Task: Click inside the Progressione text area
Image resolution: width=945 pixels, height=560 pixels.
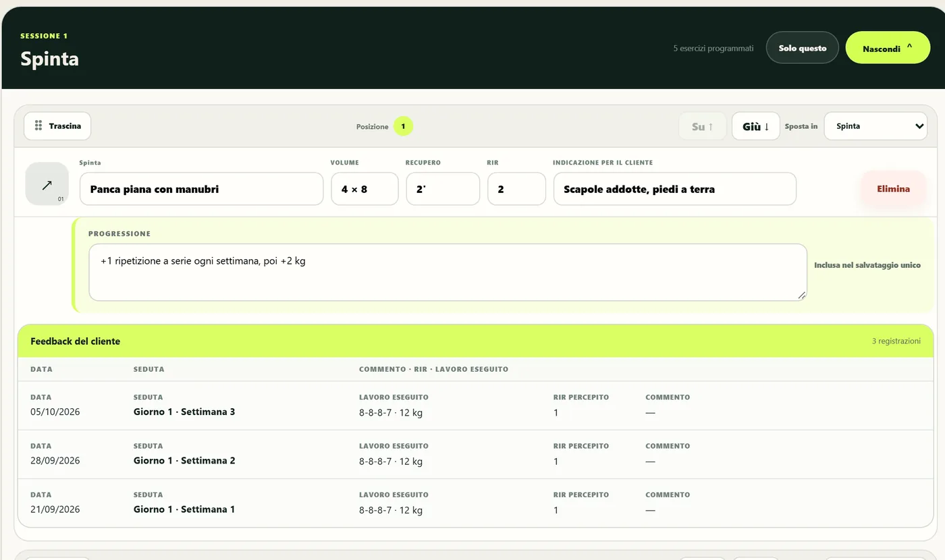Action: (448, 272)
